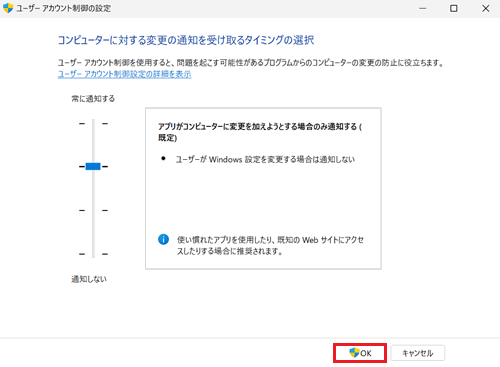Set slider to top 常に通知する level

coord(93,123)
